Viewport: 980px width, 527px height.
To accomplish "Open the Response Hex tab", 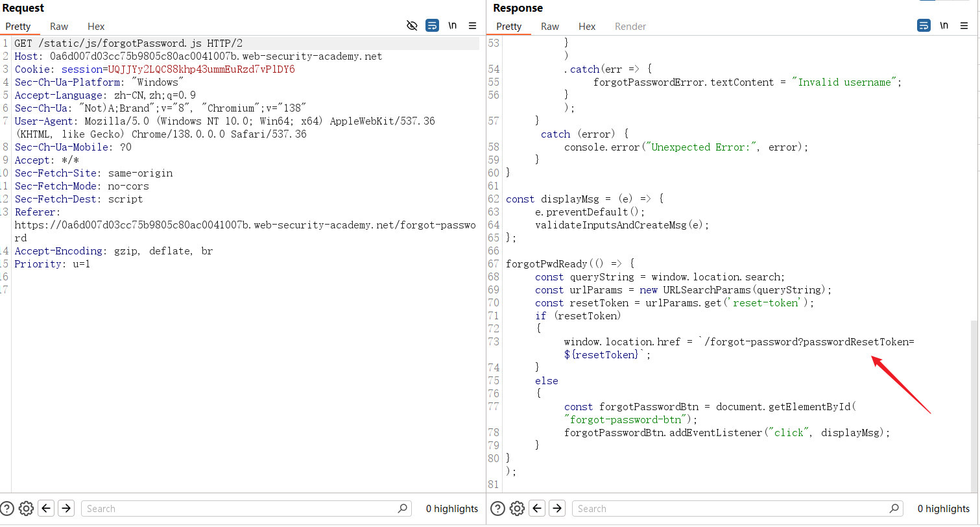I will coord(587,27).
